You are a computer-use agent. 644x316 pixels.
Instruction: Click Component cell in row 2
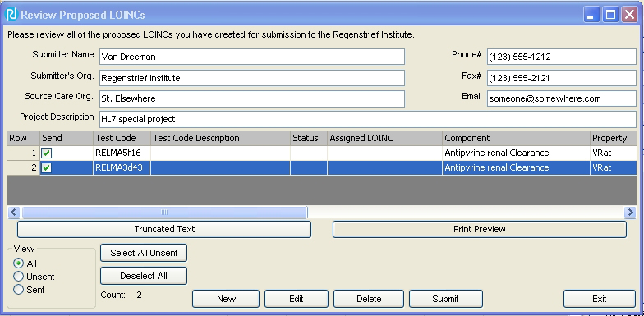point(516,167)
